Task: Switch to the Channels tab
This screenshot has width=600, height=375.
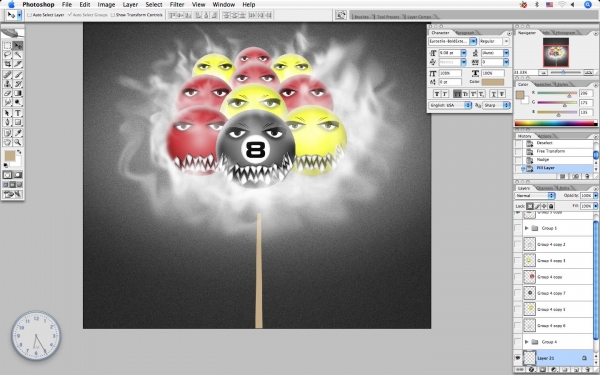Action: pyautogui.click(x=544, y=188)
